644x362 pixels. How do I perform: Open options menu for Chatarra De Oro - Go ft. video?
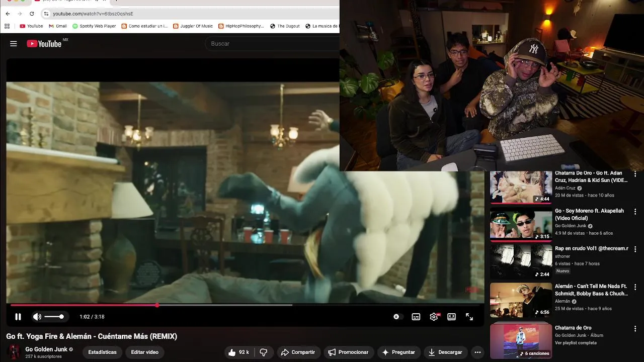pos(635,174)
